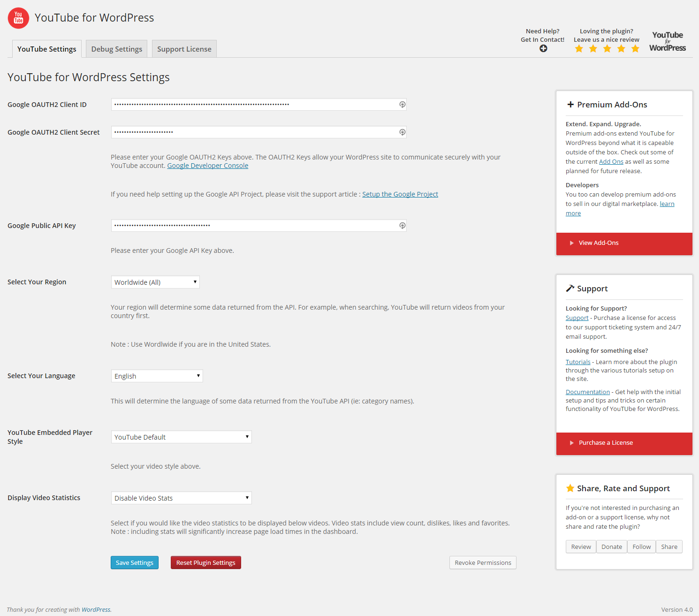Click the star icon beside Share, Rate and Support

coord(570,488)
